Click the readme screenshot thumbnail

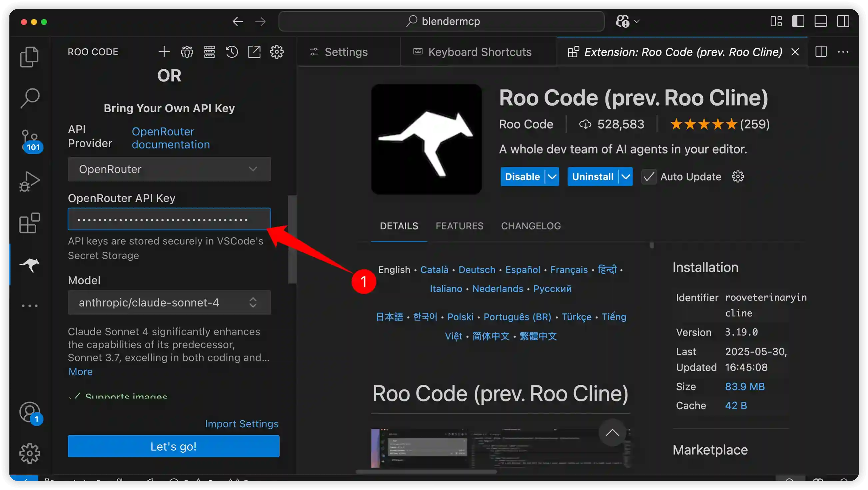tap(500, 448)
